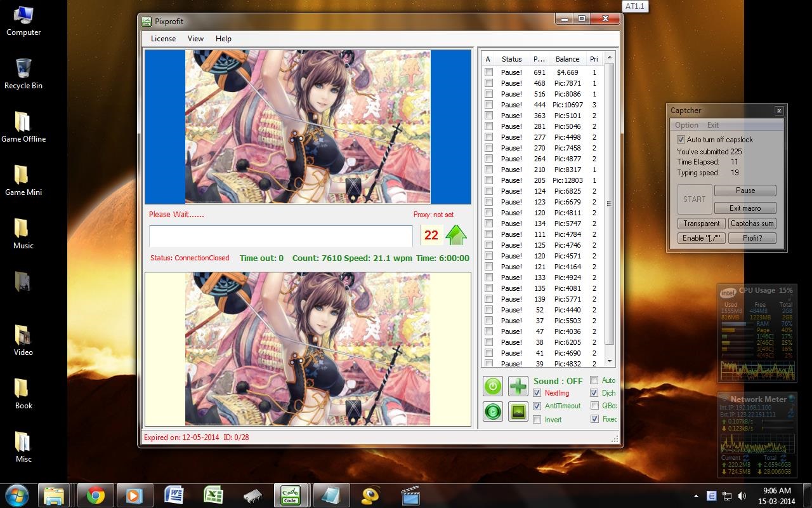
Task: Click the Status column header
Action: pyautogui.click(x=511, y=59)
